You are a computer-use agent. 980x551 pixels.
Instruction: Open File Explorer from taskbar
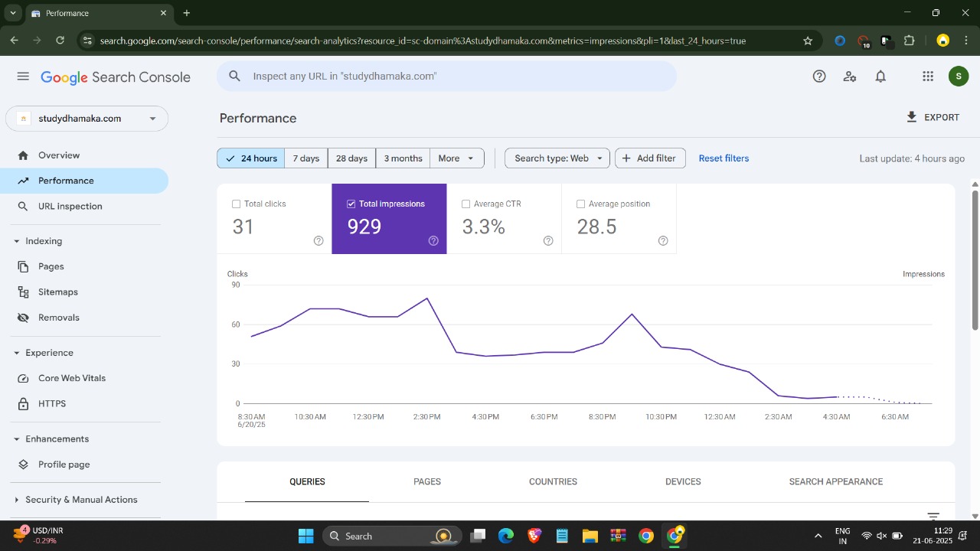[x=590, y=536]
